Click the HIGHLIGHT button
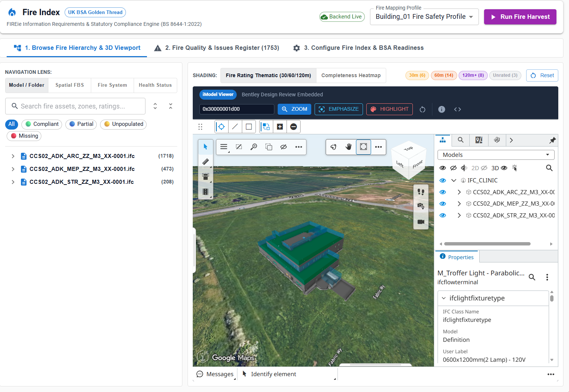This screenshot has width=569, height=392. pyautogui.click(x=390, y=109)
